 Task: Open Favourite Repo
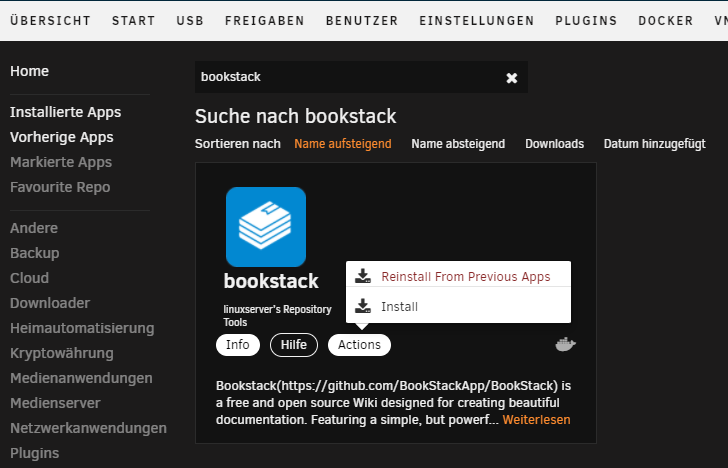pyautogui.click(x=60, y=187)
